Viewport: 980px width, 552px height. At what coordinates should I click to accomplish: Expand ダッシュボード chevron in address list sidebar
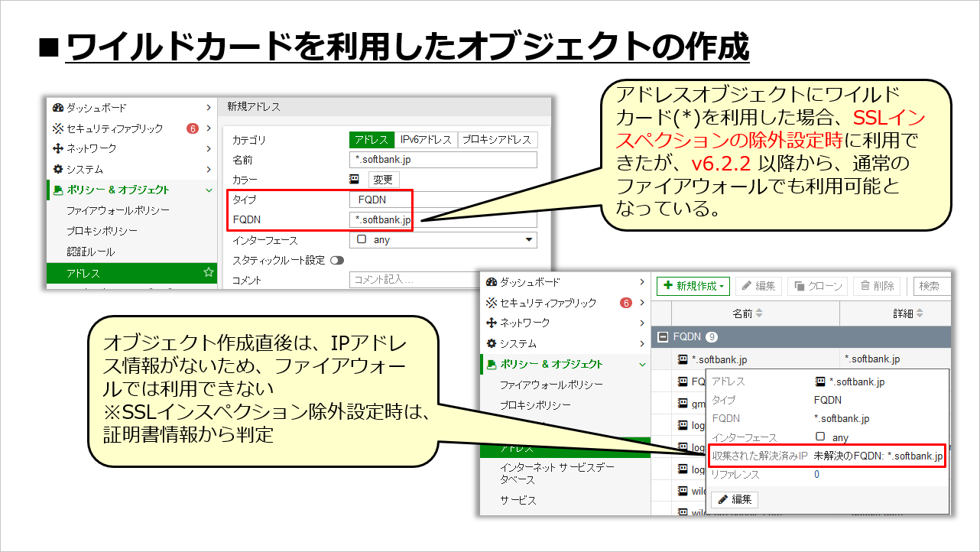pos(642,282)
